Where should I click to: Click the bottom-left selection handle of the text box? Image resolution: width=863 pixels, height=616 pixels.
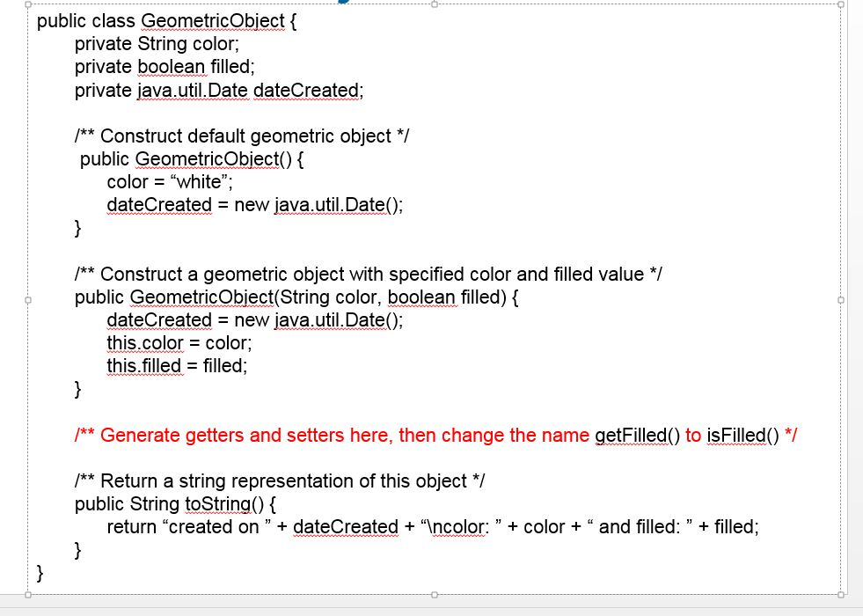coord(27,596)
